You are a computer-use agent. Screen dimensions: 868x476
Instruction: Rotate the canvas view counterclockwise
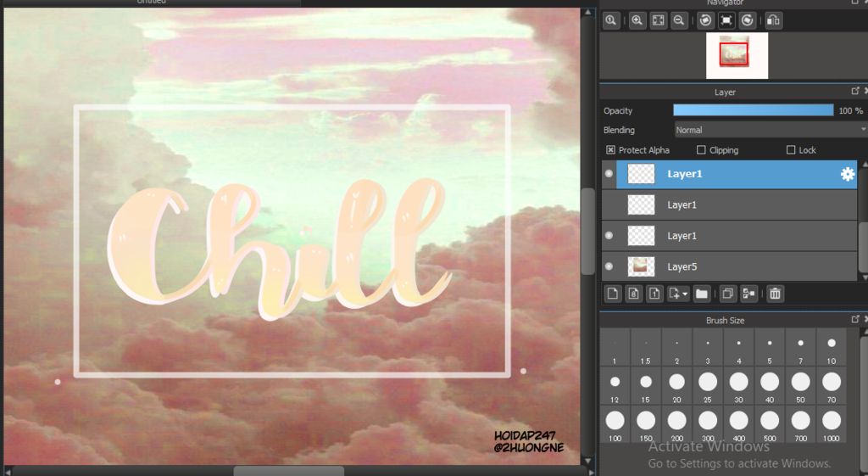point(705,20)
